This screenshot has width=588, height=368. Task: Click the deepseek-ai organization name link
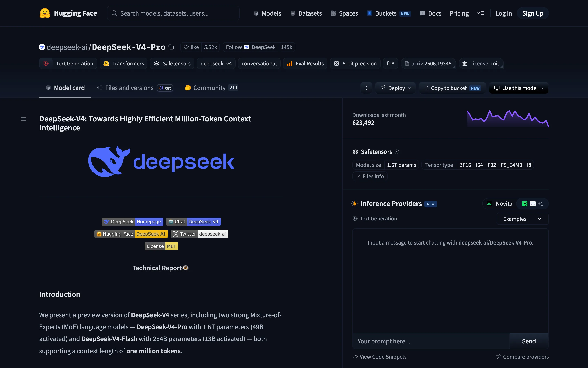point(67,47)
